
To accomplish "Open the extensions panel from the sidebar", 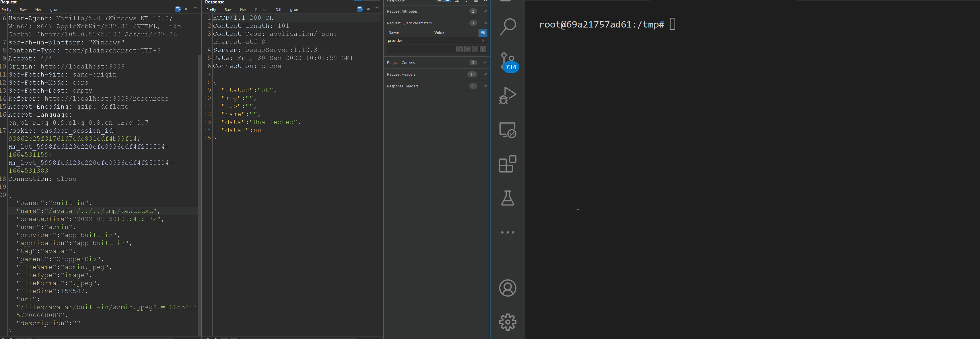I will (x=507, y=164).
